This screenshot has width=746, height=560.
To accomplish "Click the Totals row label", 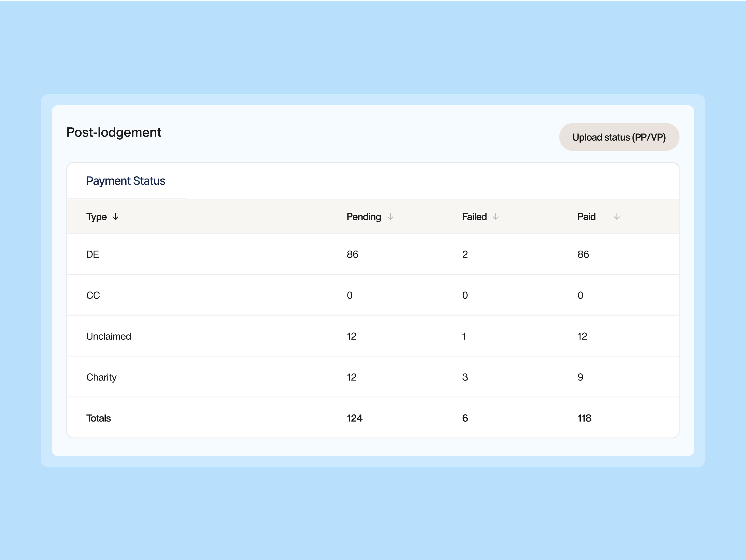I will click(98, 418).
